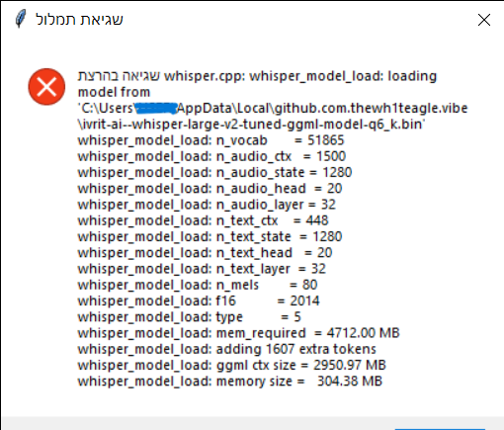This screenshot has height=430, width=504.
Task: Click the n_audio_layer = 32 line
Action: point(207,205)
